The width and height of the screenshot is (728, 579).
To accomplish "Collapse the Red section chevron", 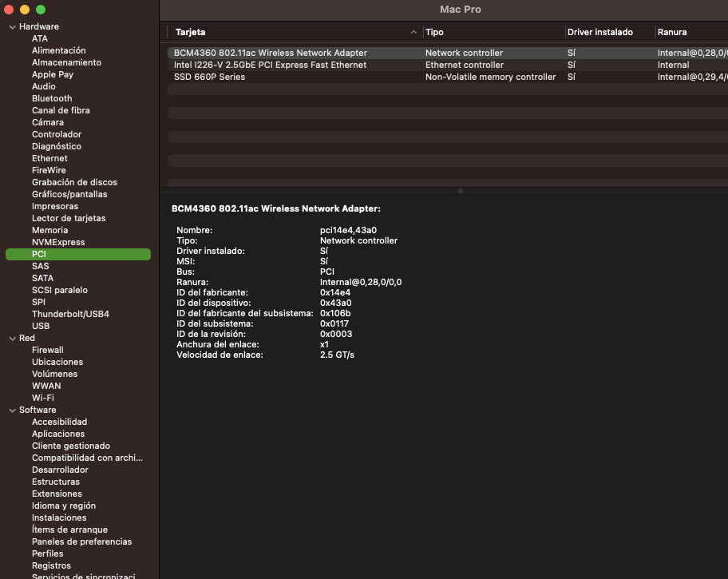I will tap(13, 339).
